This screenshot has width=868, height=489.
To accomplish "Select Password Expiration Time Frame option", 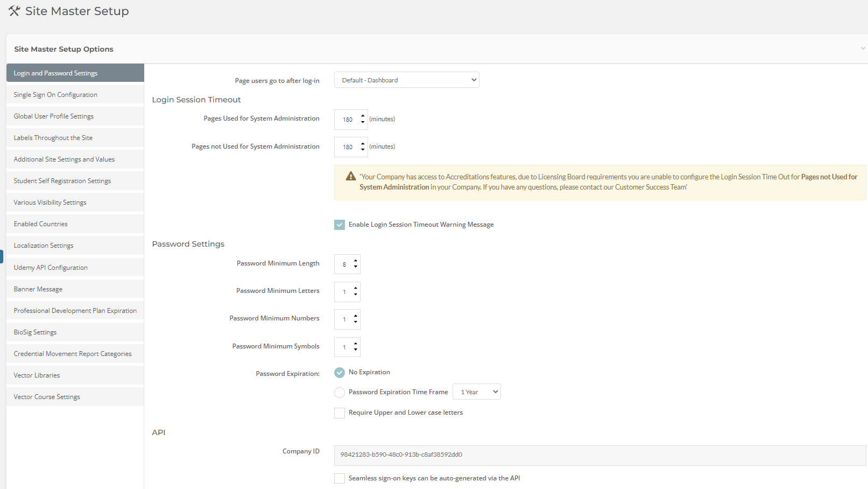I will click(340, 392).
